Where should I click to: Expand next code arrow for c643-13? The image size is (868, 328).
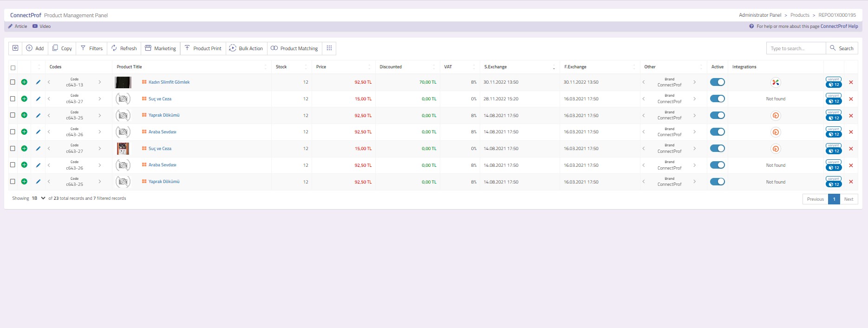tap(100, 82)
